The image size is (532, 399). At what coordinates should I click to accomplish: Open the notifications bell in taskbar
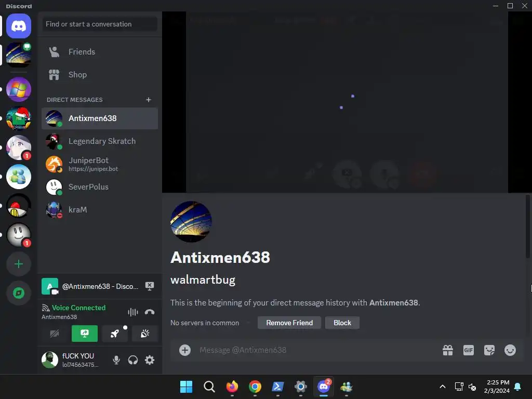click(518, 387)
